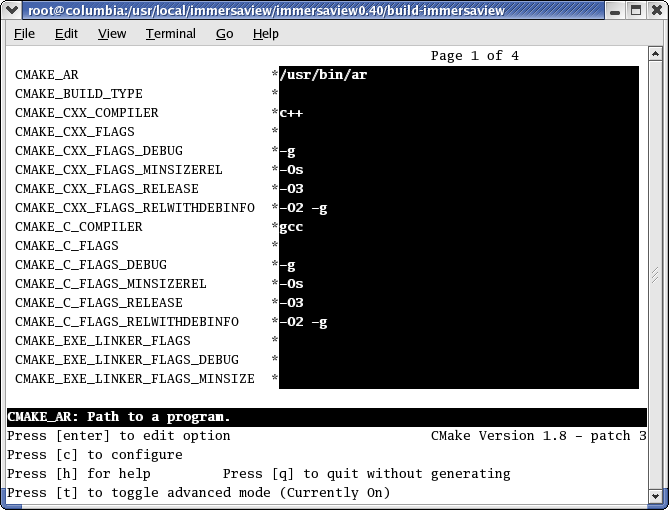Image resolution: width=669 pixels, height=510 pixels.
Task: Minimize the terminal window
Action: 615,10
